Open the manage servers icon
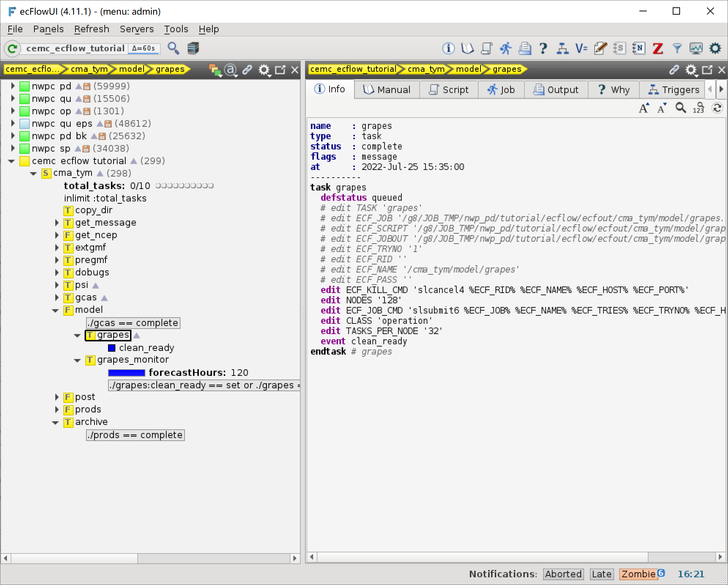 tap(193, 48)
